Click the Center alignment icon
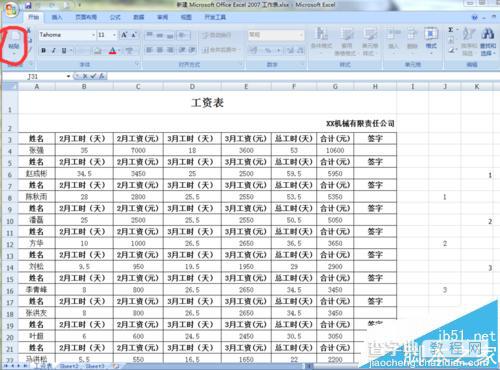This screenshot has height=370, width=500. [160, 50]
